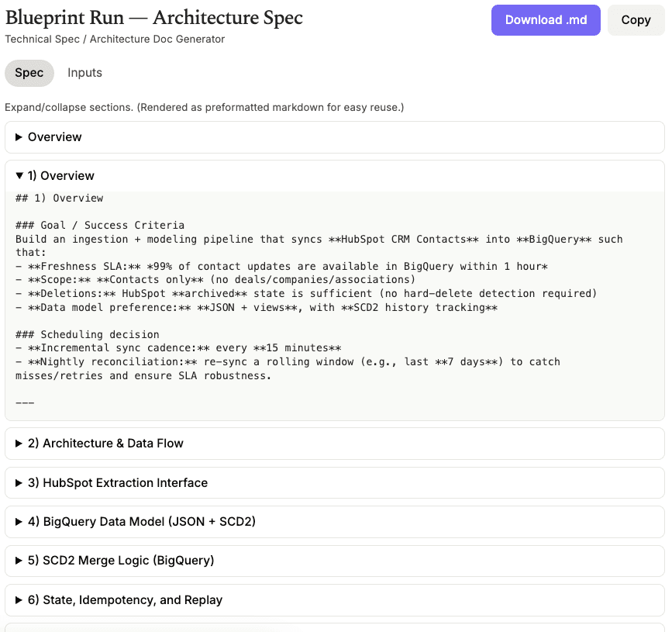Expand 3) HubSpot Extraction Interface section
This screenshot has height=632, width=672.
tap(334, 483)
